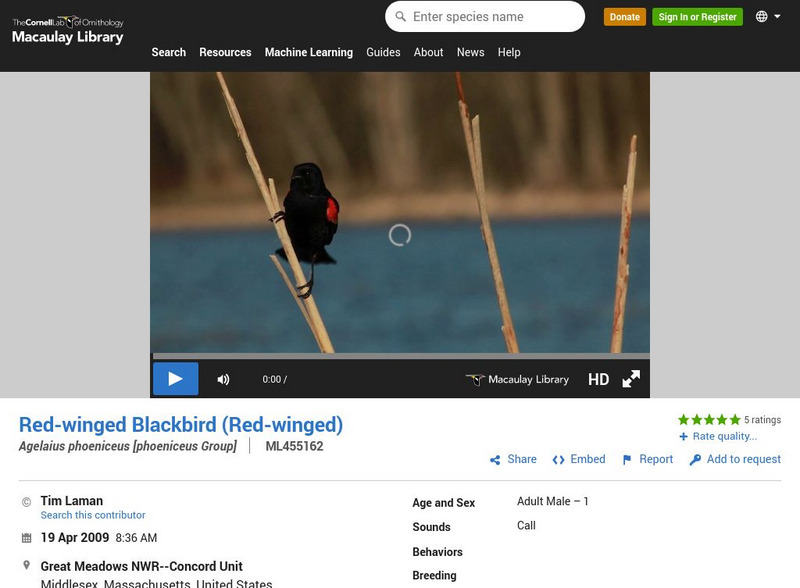This screenshot has width=800, height=588.
Task: Toggle fullscreen playback mode
Action: point(630,379)
